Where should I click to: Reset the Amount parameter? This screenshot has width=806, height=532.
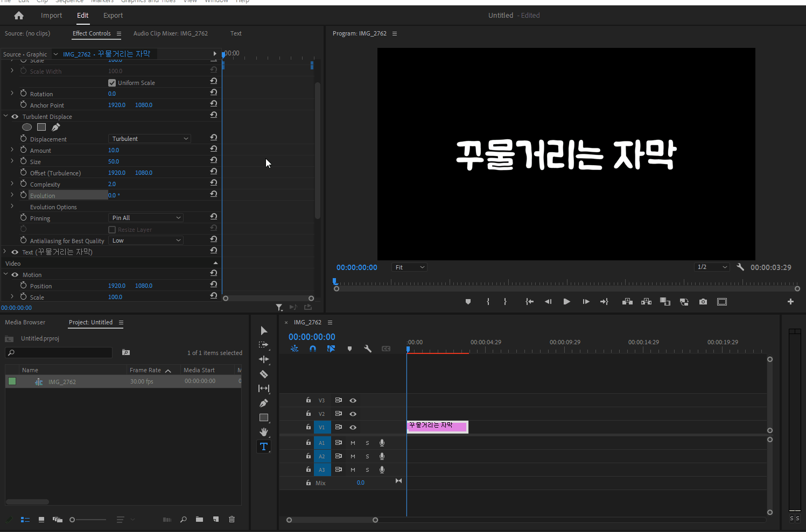coord(214,148)
